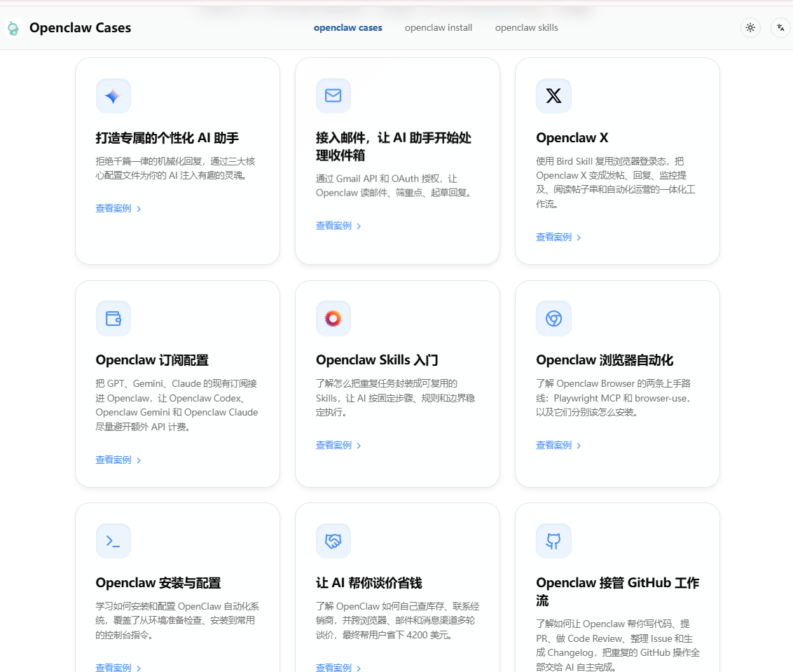793x672 pixels.
Task: Click the X logo icon on the Openclaw X card
Action: pos(554,95)
